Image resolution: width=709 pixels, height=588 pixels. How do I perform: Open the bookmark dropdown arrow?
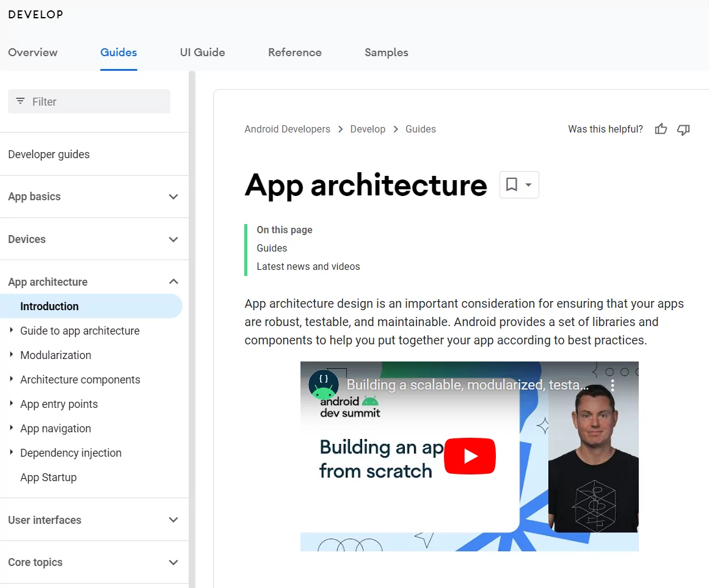click(528, 184)
